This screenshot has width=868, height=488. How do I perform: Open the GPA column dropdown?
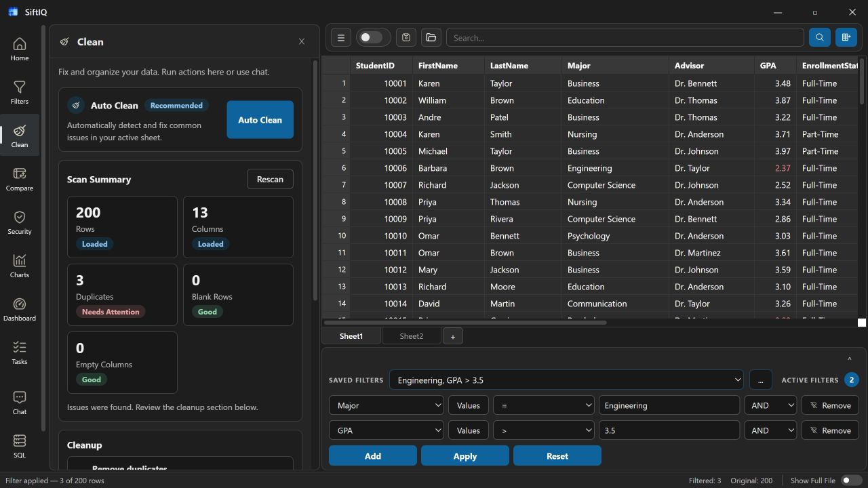(387, 430)
